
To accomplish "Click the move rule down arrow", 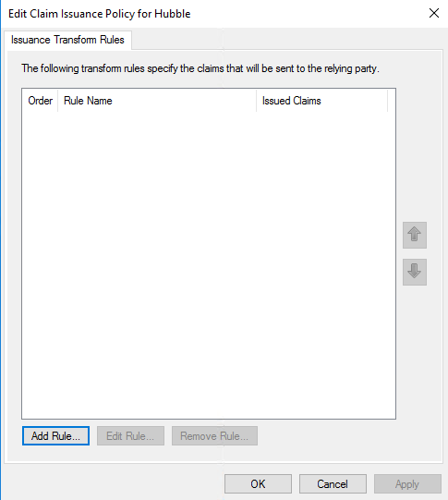I will [x=415, y=272].
